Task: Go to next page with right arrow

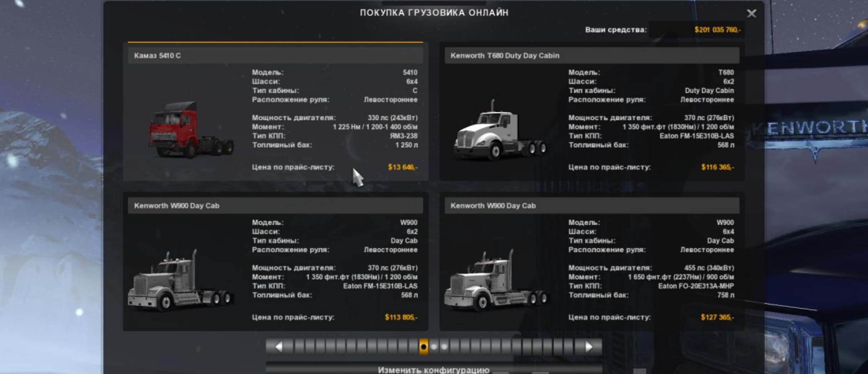Action: [x=589, y=347]
